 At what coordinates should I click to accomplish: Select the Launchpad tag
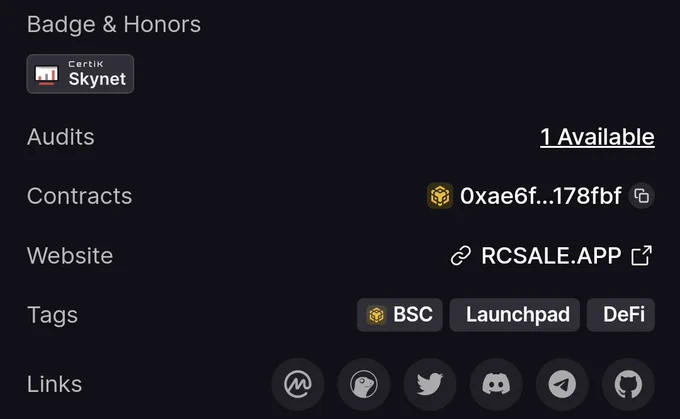pyautogui.click(x=515, y=314)
